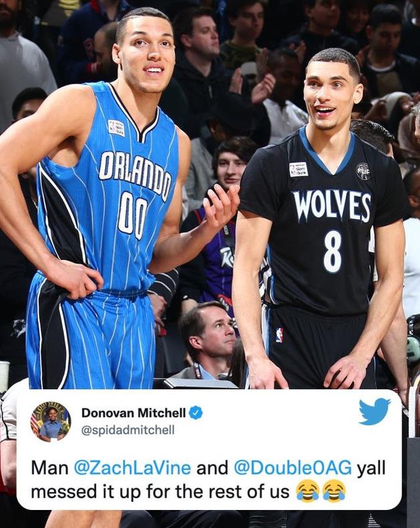Click the Donovan Mitchell display name

click(134, 413)
